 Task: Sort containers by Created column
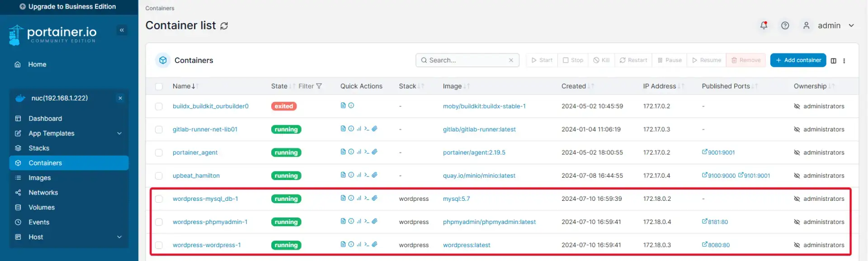(577, 86)
